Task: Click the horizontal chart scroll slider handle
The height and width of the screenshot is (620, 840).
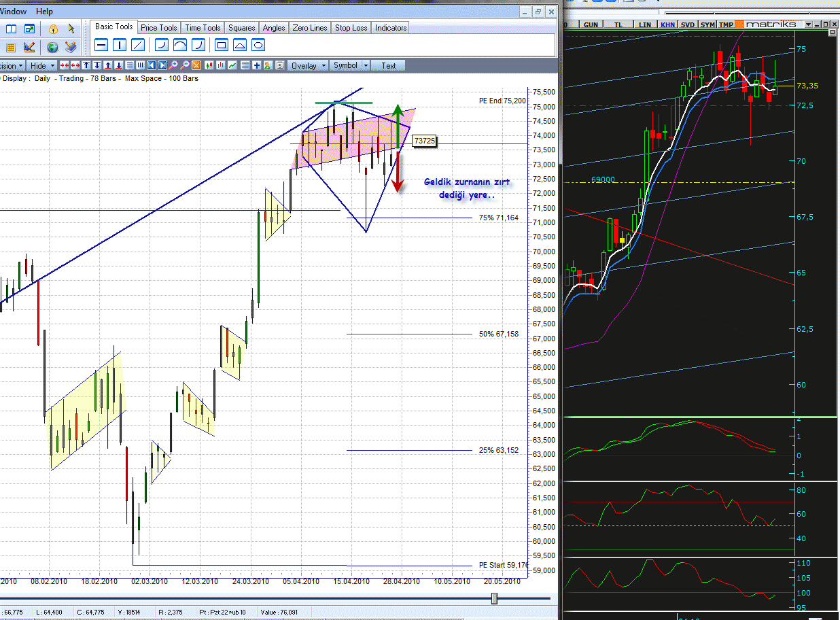Action: point(494,598)
